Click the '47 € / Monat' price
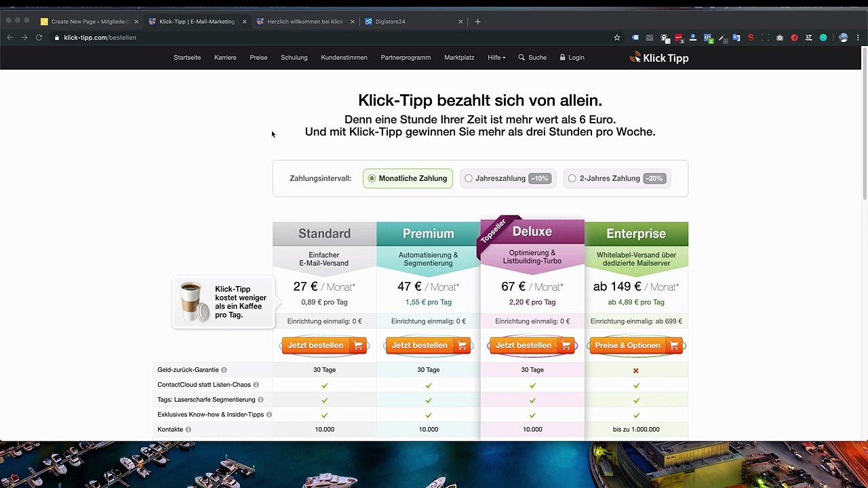Image resolution: width=868 pixels, height=488 pixels. click(x=428, y=287)
